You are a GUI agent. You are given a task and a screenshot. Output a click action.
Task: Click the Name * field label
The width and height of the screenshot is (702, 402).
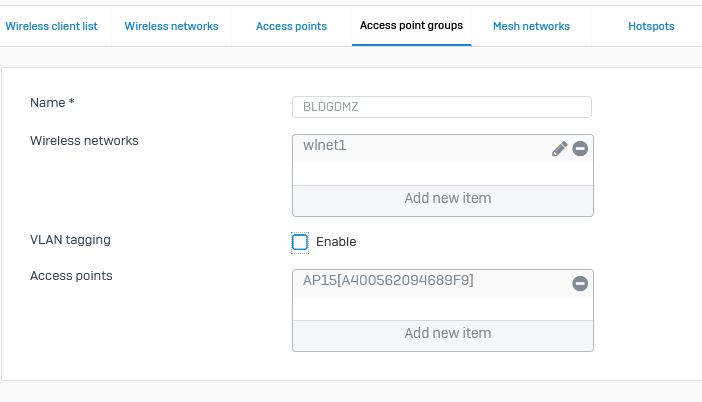coord(52,103)
